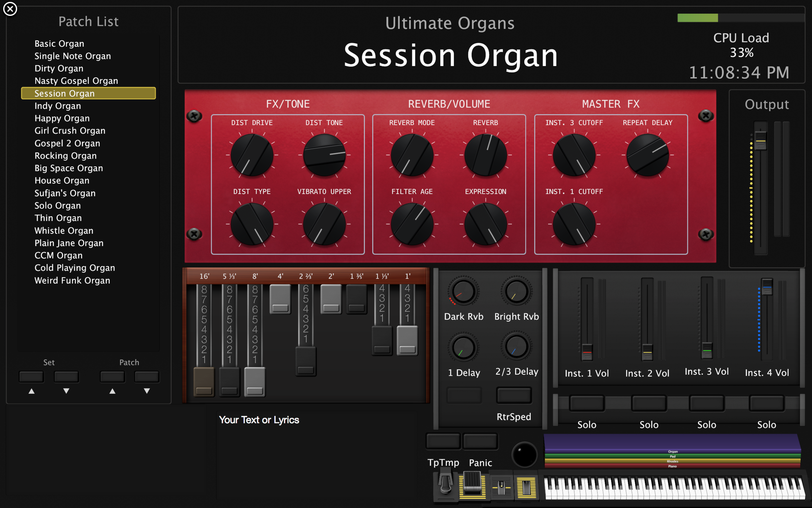Image resolution: width=812 pixels, height=508 pixels.
Task: Click the REVERB knob
Action: click(485, 155)
